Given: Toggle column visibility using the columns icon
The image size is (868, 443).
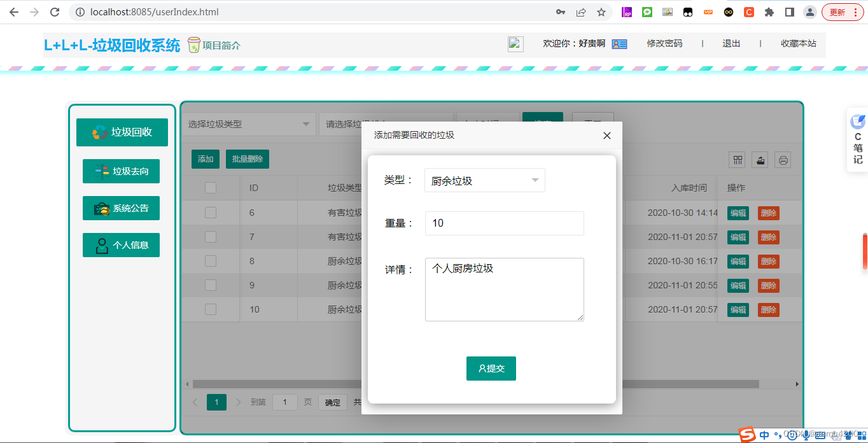Looking at the screenshot, I should click(737, 160).
